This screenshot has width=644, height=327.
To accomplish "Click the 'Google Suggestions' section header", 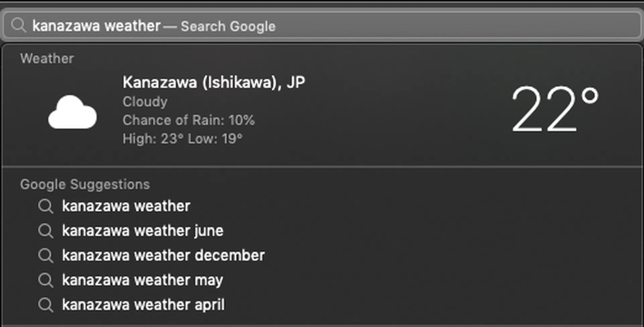I will [85, 185].
